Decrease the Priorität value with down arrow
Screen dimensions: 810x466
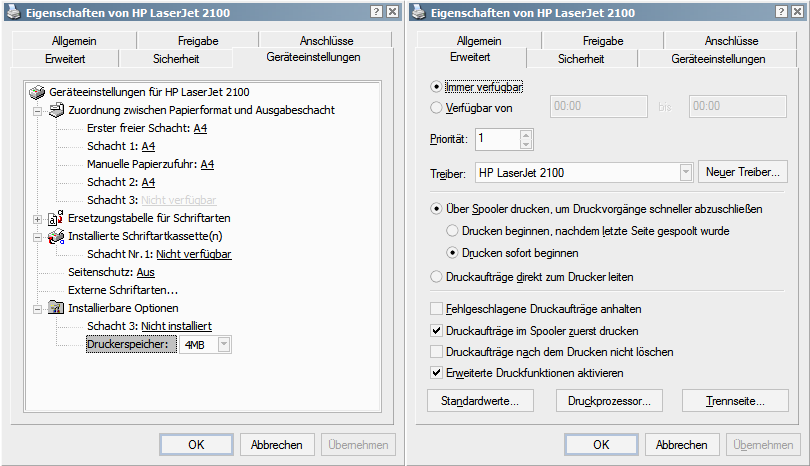pyautogui.click(x=525, y=144)
